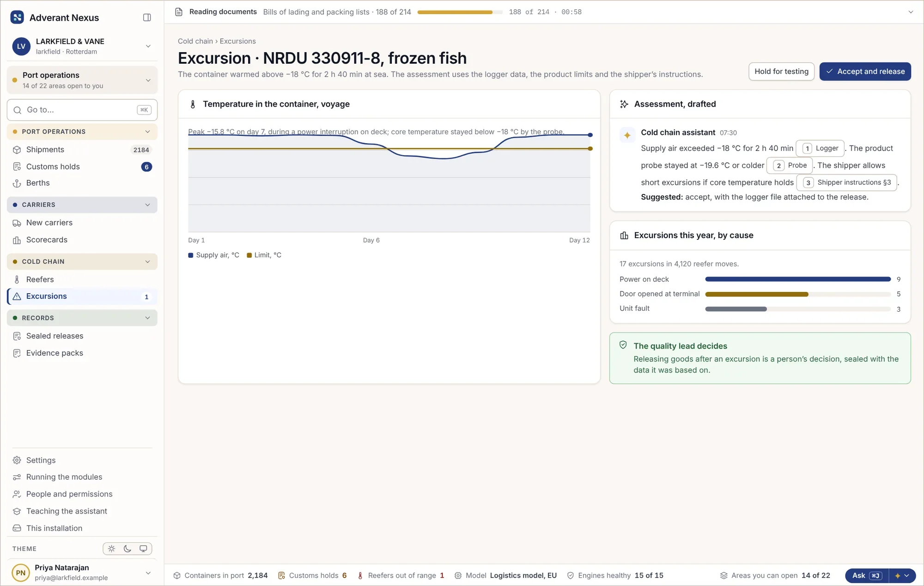The height and width of the screenshot is (586, 924).
Task: Click the Shipments box icon
Action: [x=17, y=150]
